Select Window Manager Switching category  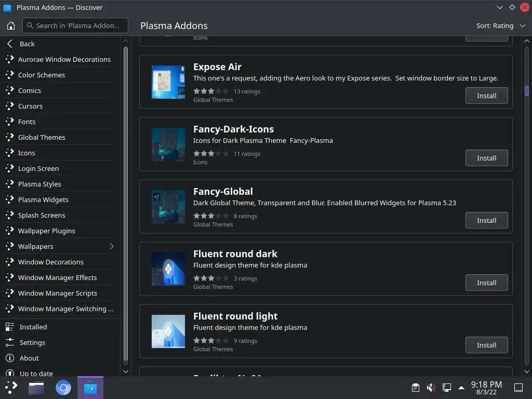click(60, 309)
